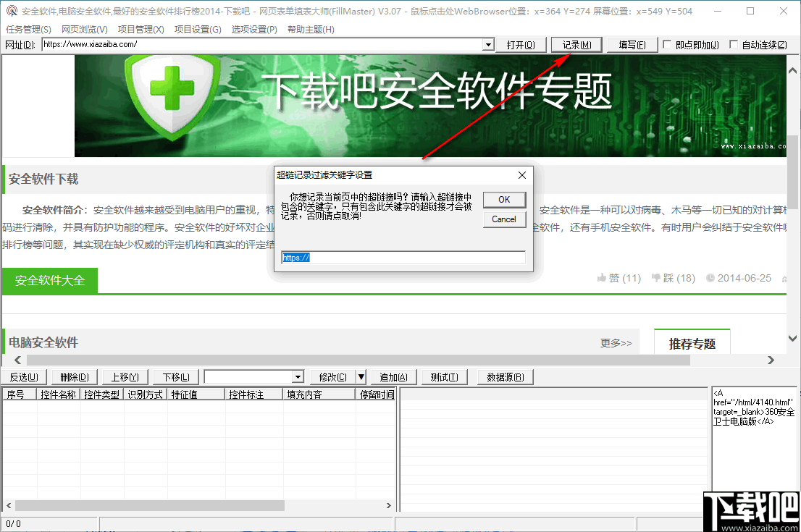Click the 赞 thumbs-up icon
The width and height of the screenshot is (801, 532).
(x=602, y=277)
